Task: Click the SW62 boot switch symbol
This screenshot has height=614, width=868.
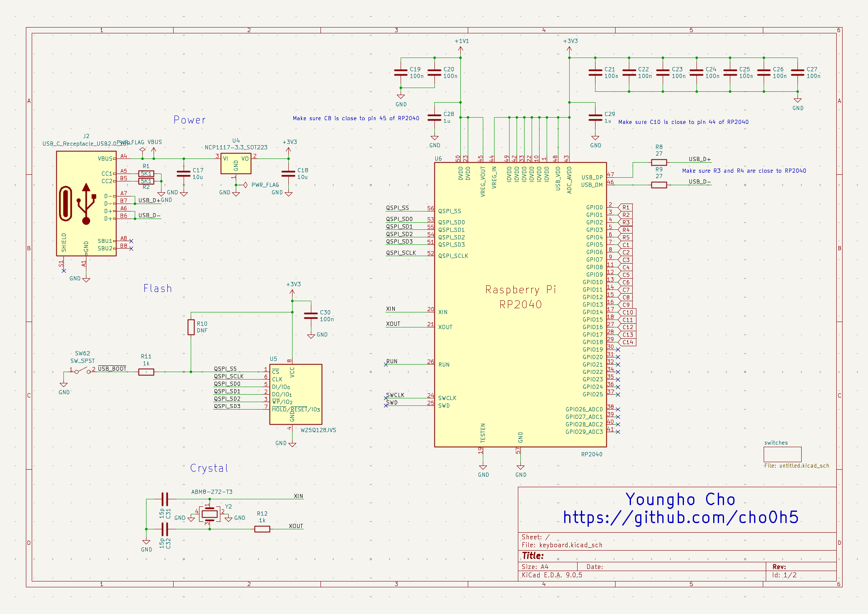Action: click(x=83, y=370)
